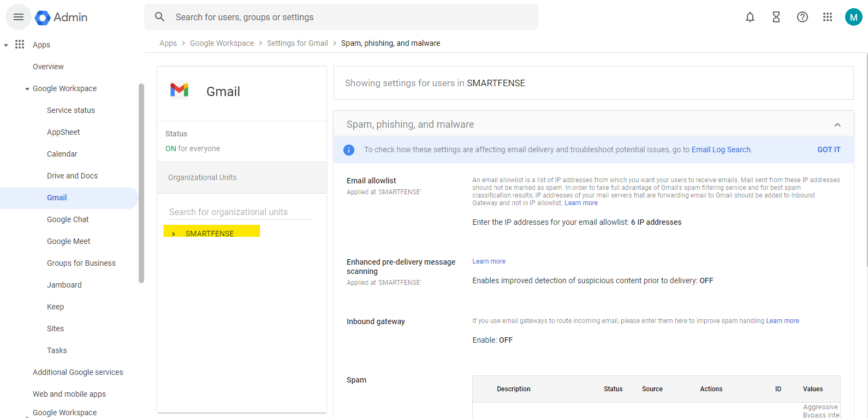
Task: Click the Google Workspace breadcrumb
Action: pyautogui.click(x=222, y=43)
